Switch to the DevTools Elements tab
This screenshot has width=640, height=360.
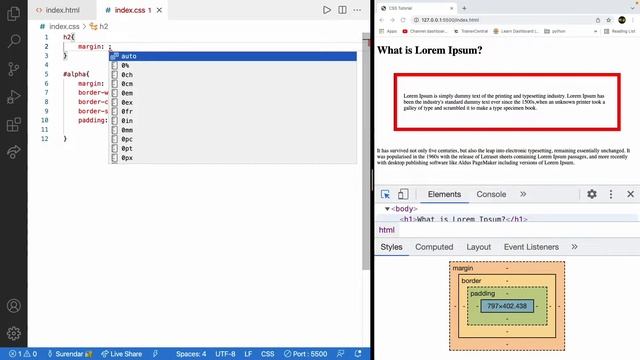tap(444, 194)
